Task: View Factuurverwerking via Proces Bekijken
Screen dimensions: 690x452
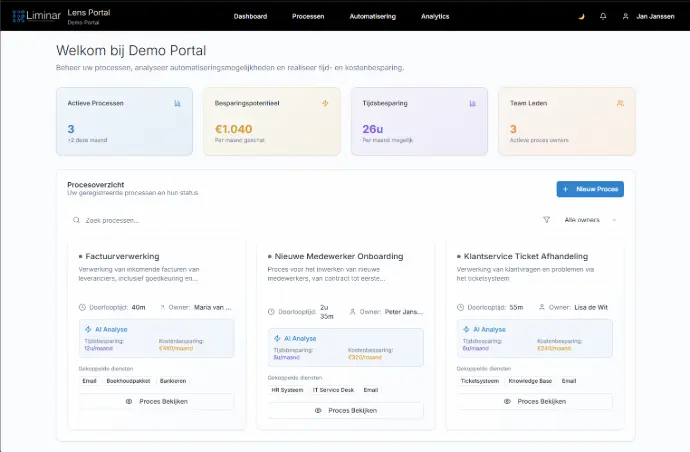Action: click(x=156, y=401)
